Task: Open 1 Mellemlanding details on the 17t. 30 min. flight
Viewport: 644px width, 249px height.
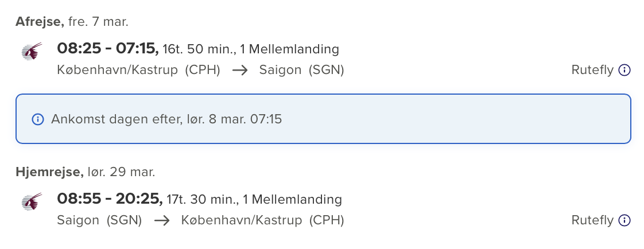Action: (x=292, y=200)
